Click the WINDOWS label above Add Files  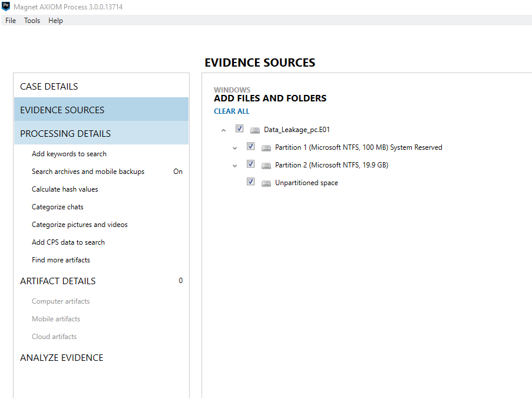pyautogui.click(x=232, y=90)
